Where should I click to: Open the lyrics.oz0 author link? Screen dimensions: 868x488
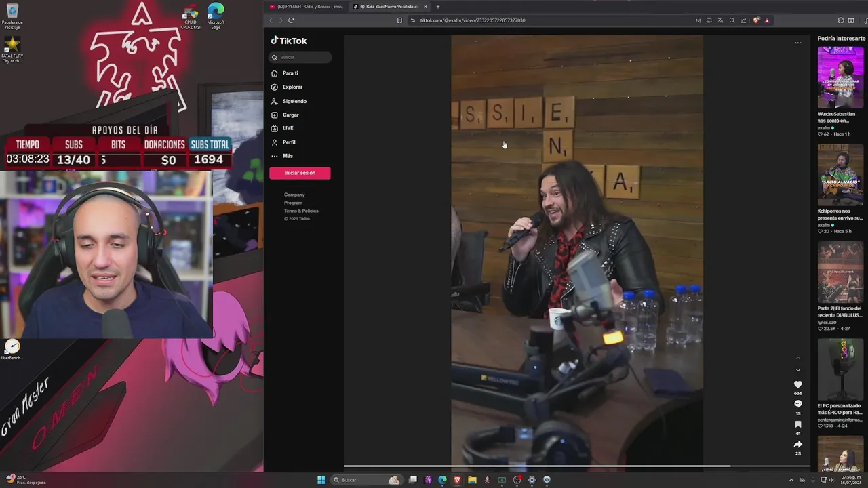click(x=827, y=322)
